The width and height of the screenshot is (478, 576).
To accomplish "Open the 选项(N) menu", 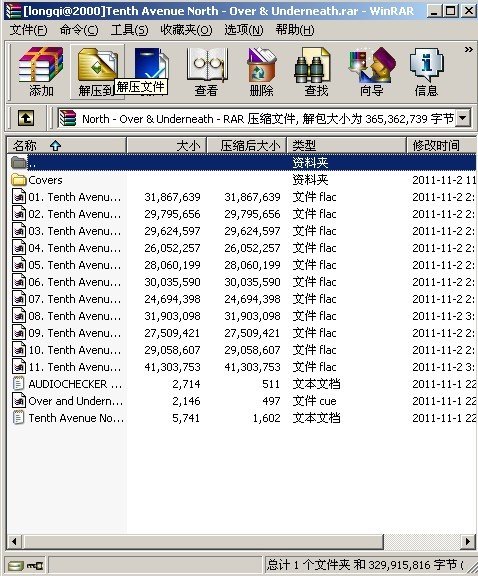I will (x=244, y=30).
